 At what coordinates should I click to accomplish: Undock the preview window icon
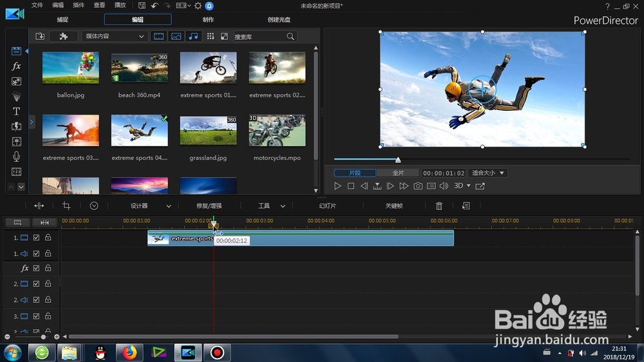click(x=480, y=186)
